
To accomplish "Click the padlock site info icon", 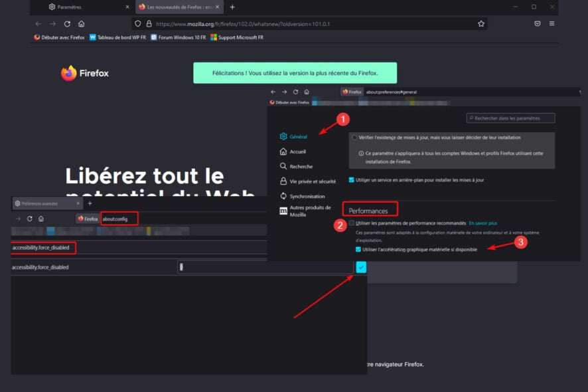I will click(149, 24).
